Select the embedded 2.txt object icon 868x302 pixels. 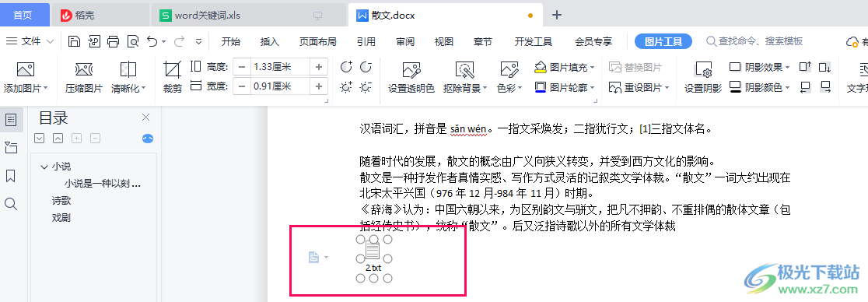373,258
